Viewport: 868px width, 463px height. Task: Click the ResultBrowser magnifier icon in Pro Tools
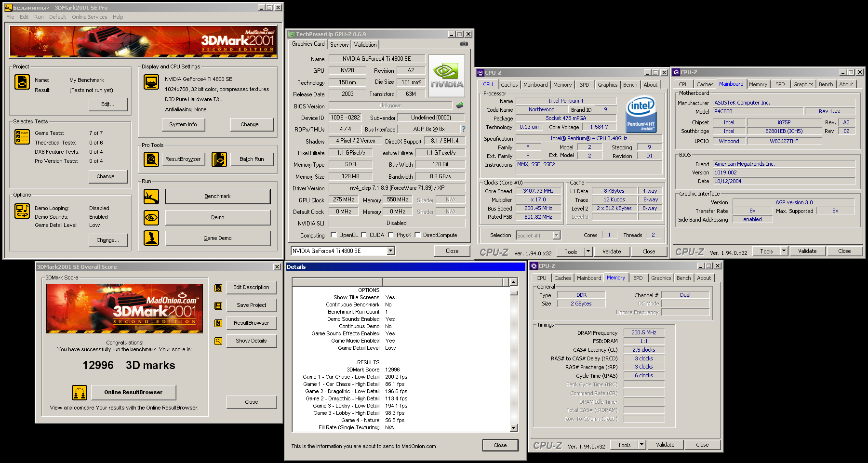(151, 159)
